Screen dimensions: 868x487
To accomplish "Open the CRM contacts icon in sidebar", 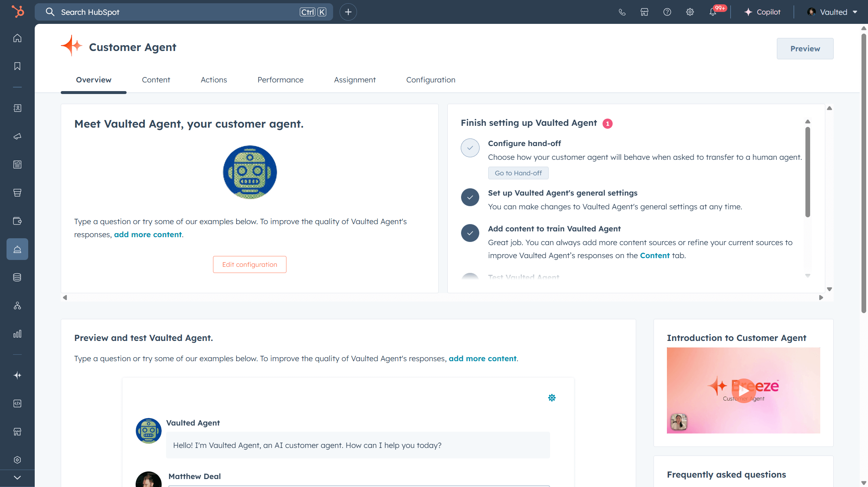I will [x=17, y=108].
